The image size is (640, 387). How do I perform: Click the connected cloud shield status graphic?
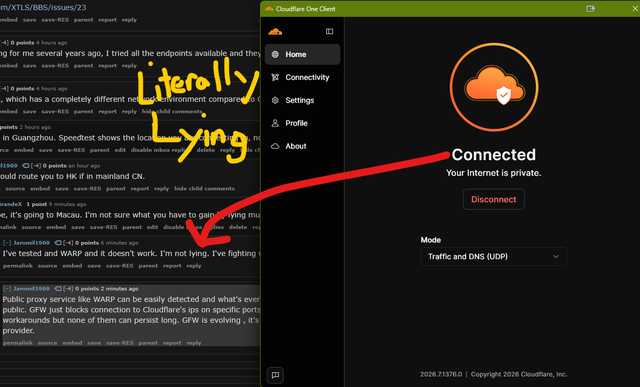[494, 87]
